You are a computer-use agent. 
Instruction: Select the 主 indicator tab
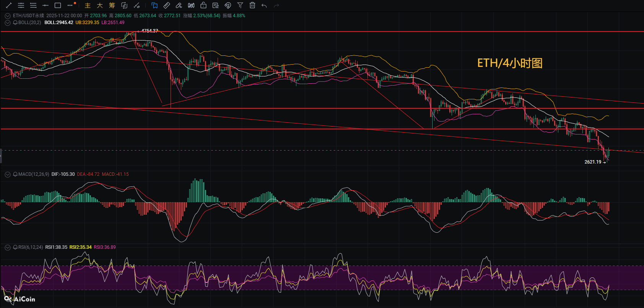tap(88, 5)
